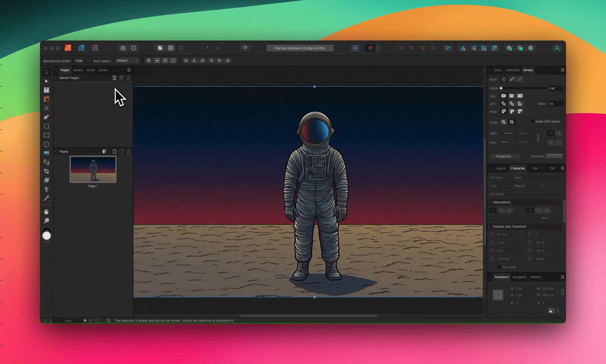Open the Auto-select Default dropdown
Screen dimensions: 606x364
[128, 61]
